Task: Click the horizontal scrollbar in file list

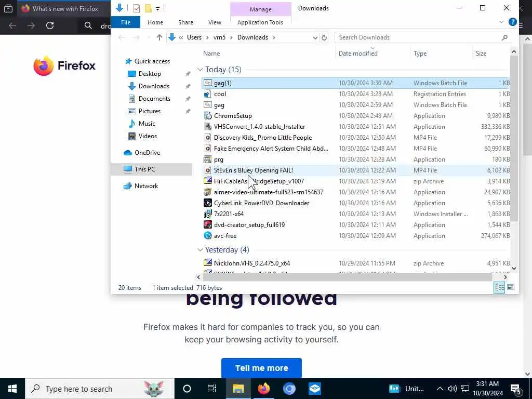Action: coord(347,277)
